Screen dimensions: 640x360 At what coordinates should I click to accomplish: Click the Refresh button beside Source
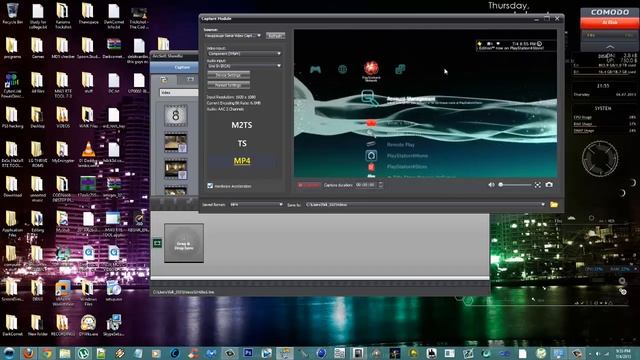(x=275, y=36)
